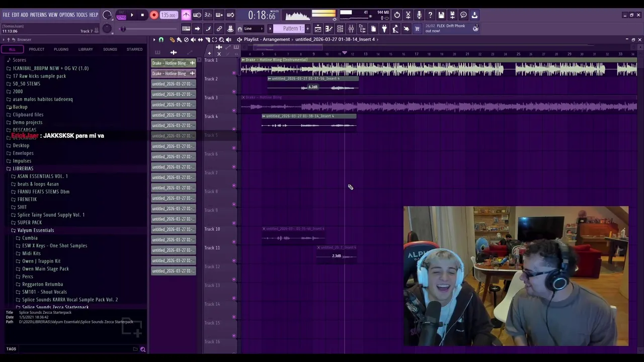This screenshot has width=644, height=362.
Task: Expand the Reggaeton Retumba folder
Action: 42,284
